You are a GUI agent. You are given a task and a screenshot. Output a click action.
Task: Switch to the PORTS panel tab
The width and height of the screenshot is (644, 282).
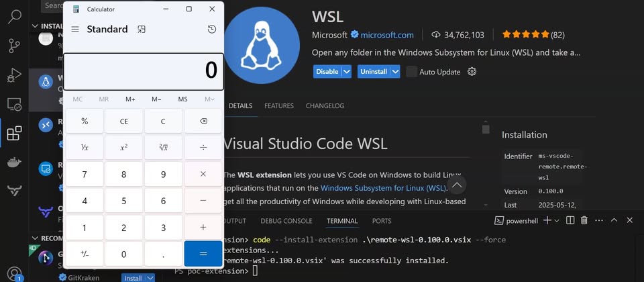tap(382, 221)
